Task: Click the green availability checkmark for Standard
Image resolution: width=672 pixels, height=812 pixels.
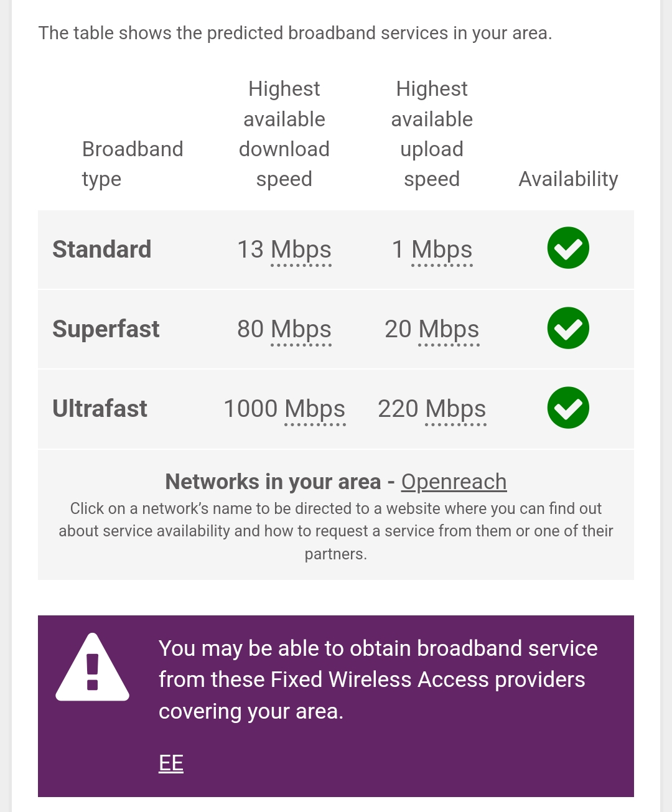Action: (x=568, y=248)
